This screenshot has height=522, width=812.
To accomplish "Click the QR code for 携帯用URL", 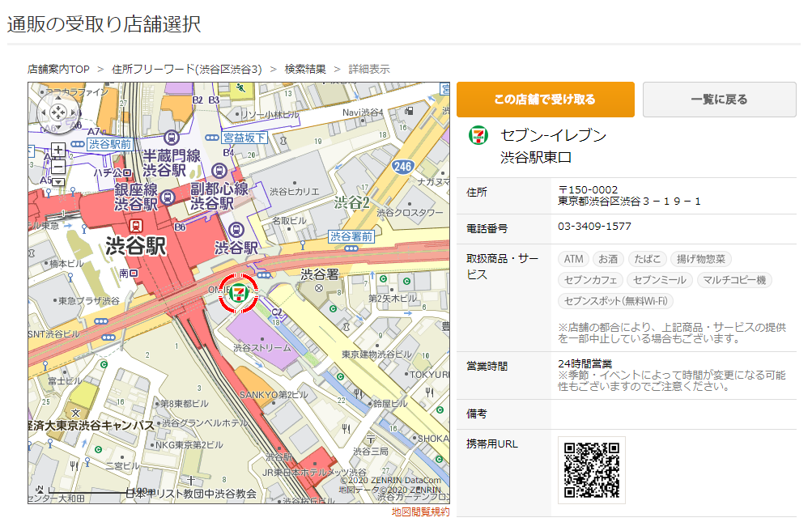I will pyautogui.click(x=592, y=470).
